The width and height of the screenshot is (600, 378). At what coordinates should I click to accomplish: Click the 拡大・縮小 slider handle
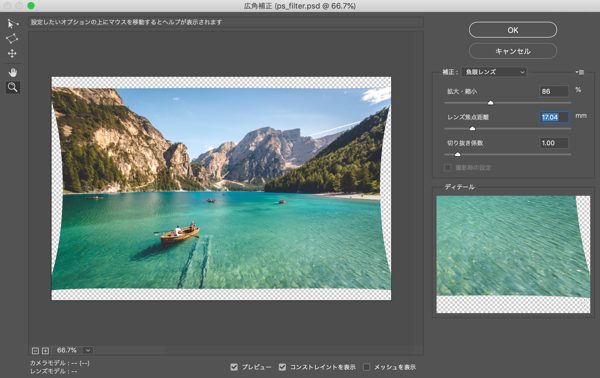point(491,103)
